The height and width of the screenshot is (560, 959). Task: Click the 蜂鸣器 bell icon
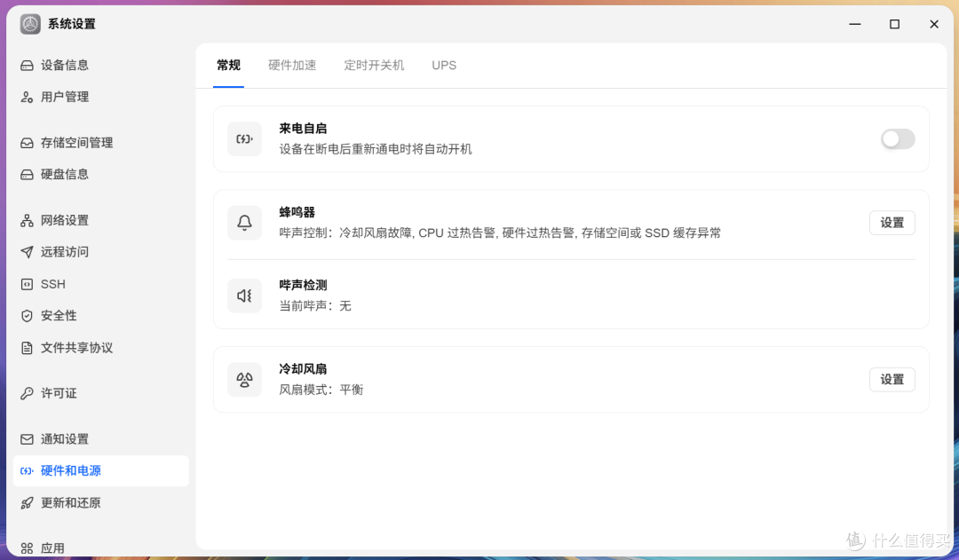pyautogui.click(x=245, y=223)
